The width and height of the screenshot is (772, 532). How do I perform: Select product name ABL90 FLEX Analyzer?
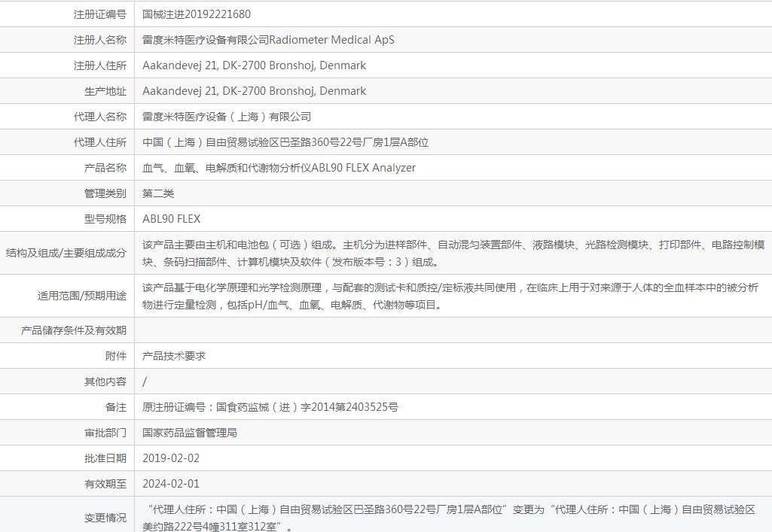[363, 168]
